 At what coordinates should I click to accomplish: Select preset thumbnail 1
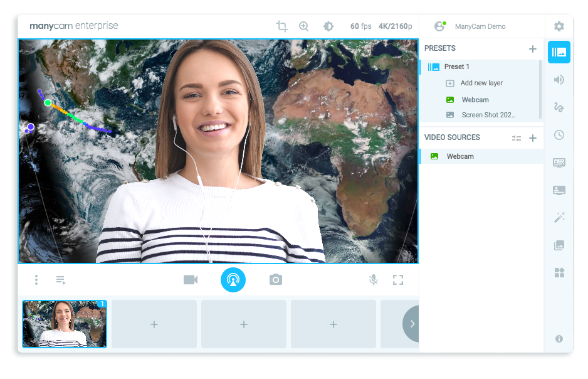[x=65, y=324]
